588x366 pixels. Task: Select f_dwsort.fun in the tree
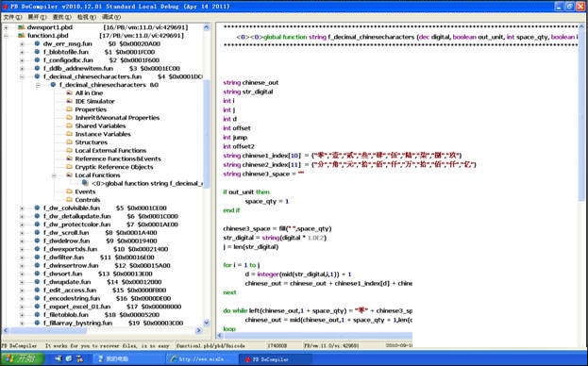[62, 274]
